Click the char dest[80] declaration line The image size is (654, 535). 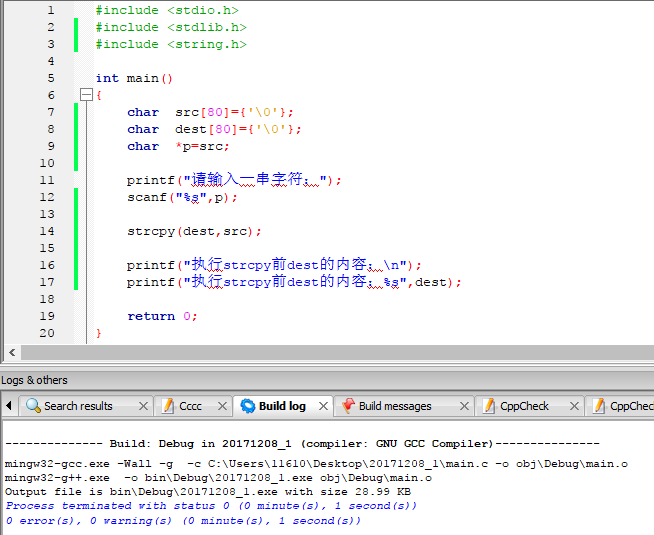[214, 129]
